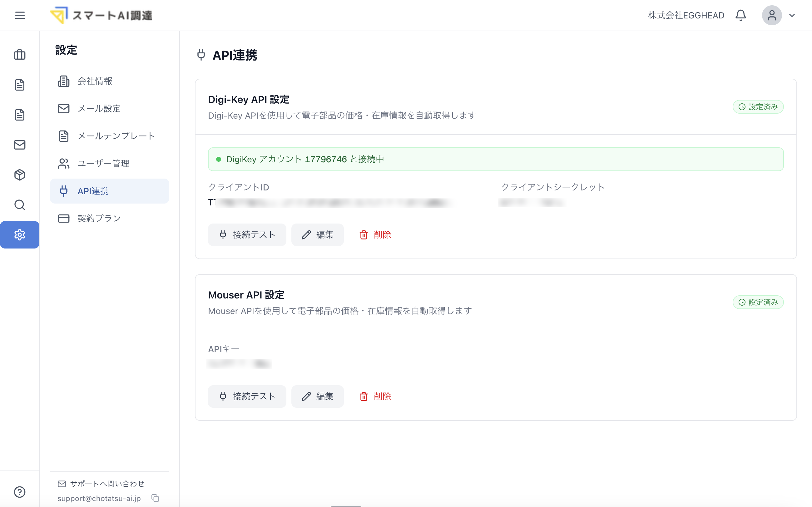This screenshot has height=507, width=812.
Task: Click 接続テスト for Mouser API
Action: tap(247, 396)
